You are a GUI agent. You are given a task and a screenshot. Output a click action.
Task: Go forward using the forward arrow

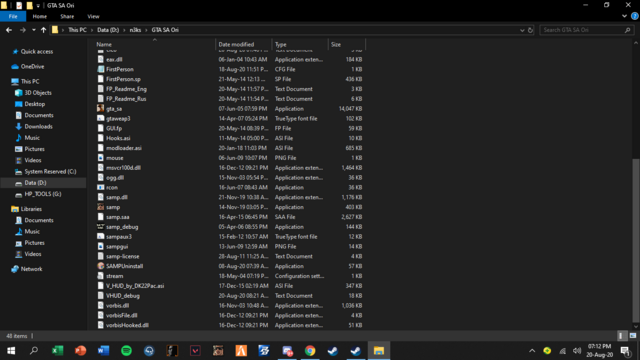coord(22,30)
